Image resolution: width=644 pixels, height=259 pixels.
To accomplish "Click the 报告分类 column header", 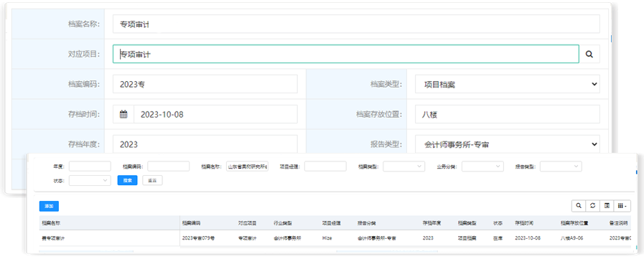I will tap(367, 223).
